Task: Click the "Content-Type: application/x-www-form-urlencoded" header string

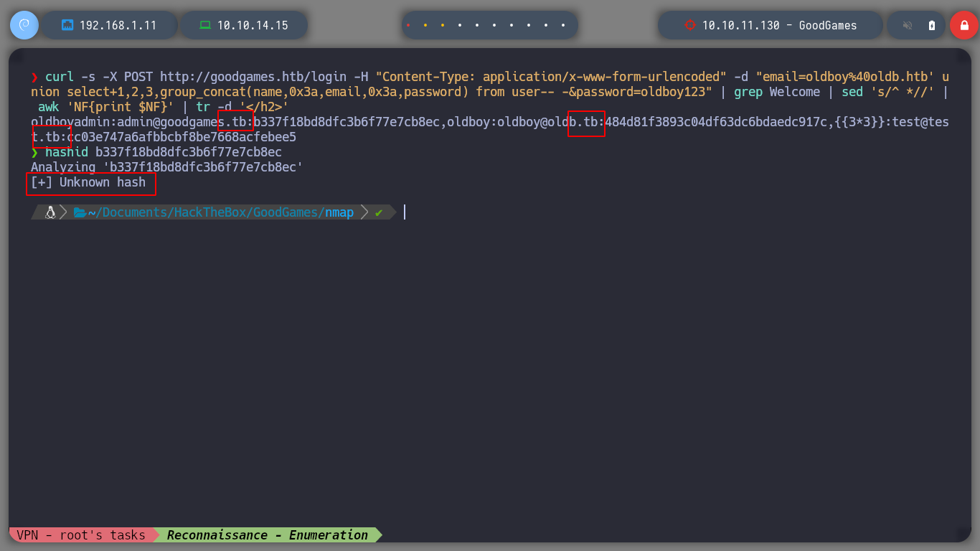Action: tap(551, 77)
